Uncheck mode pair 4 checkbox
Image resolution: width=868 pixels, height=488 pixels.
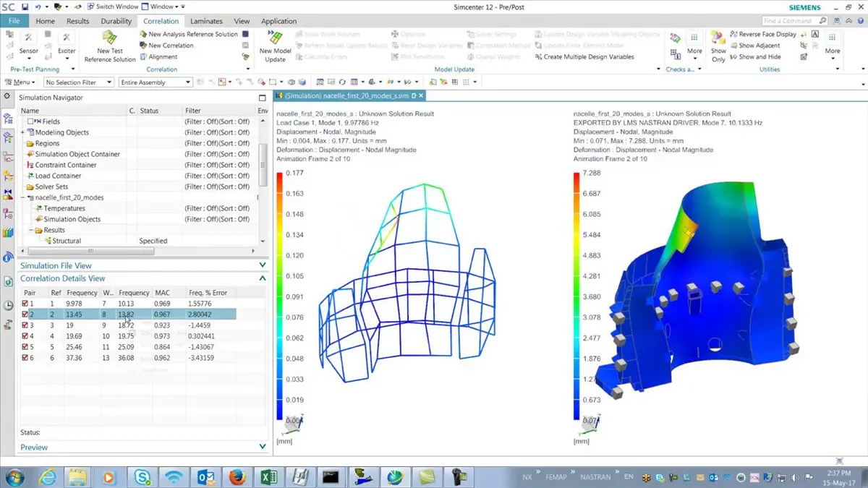click(25, 336)
